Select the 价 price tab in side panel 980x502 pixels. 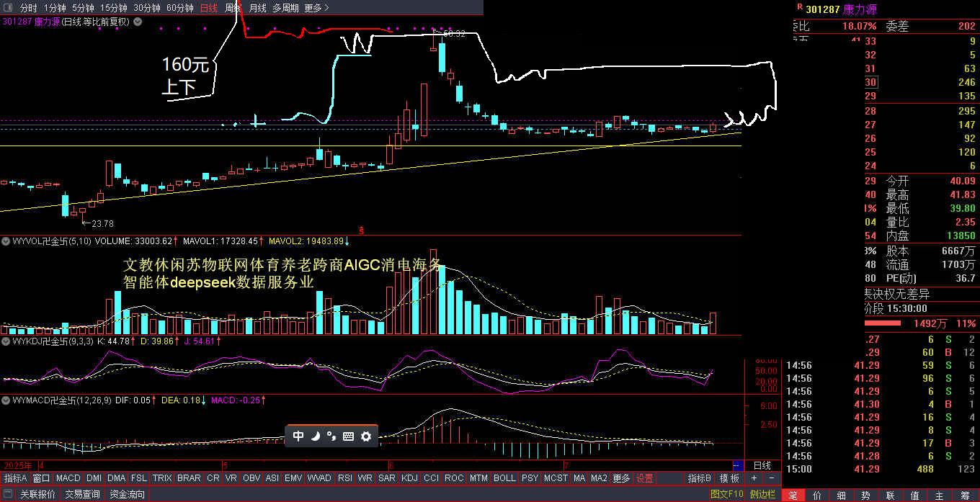click(x=817, y=496)
